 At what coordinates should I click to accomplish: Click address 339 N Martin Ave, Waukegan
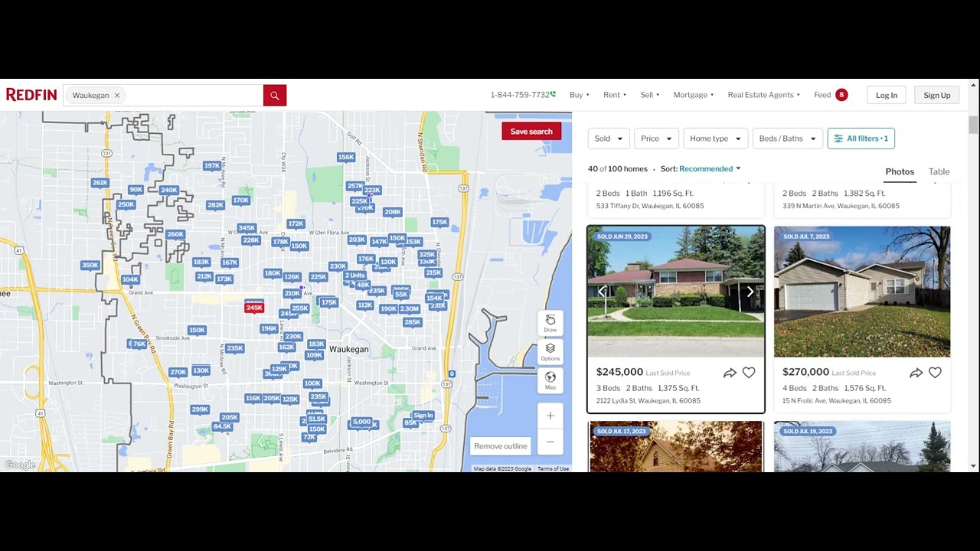click(x=841, y=206)
